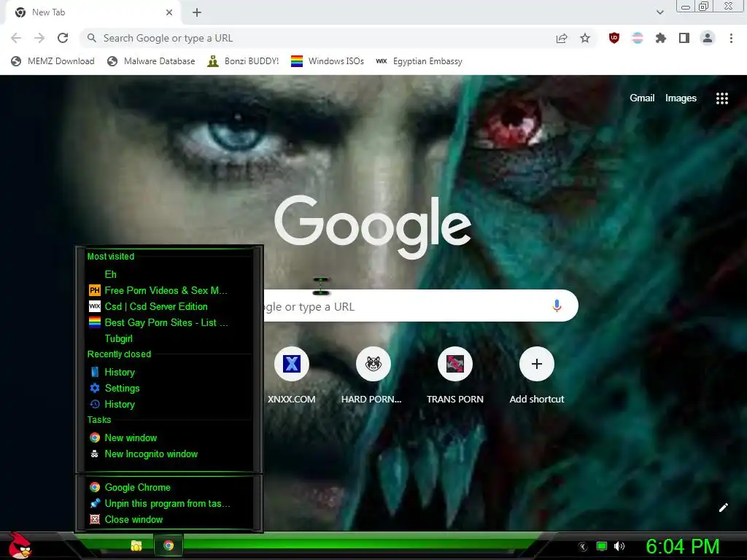The height and width of the screenshot is (560, 747).
Task: Open History with the book icon
Action: tap(169, 372)
